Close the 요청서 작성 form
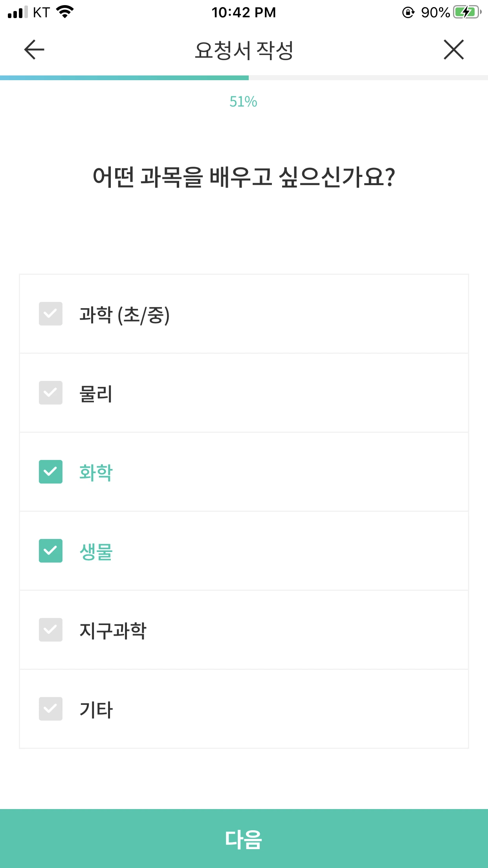The image size is (488, 868). coord(454,50)
